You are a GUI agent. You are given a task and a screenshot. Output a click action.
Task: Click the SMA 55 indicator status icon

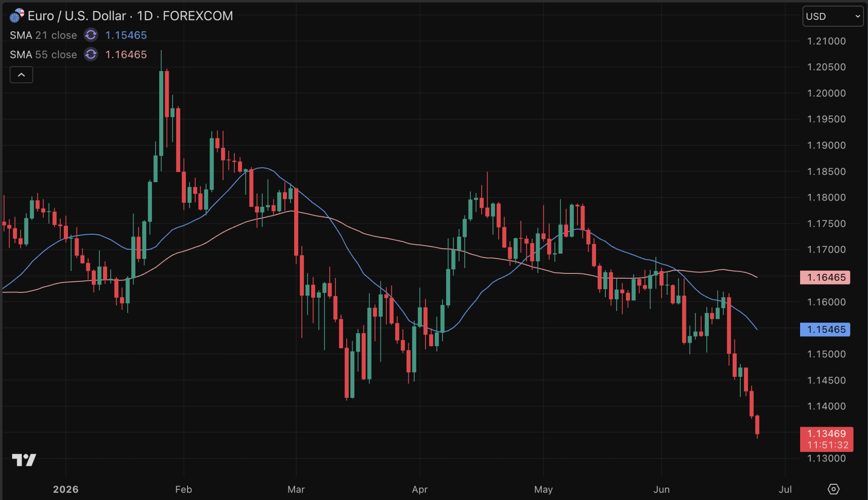click(91, 54)
